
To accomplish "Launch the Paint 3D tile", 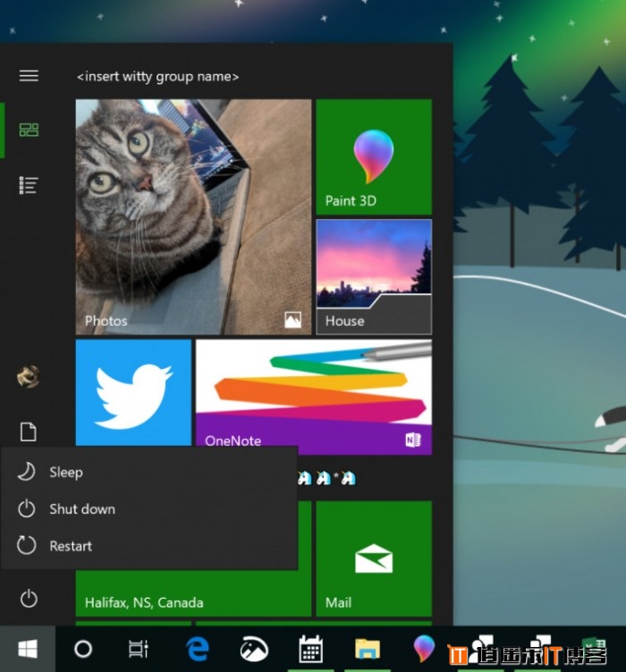I will pos(374,157).
